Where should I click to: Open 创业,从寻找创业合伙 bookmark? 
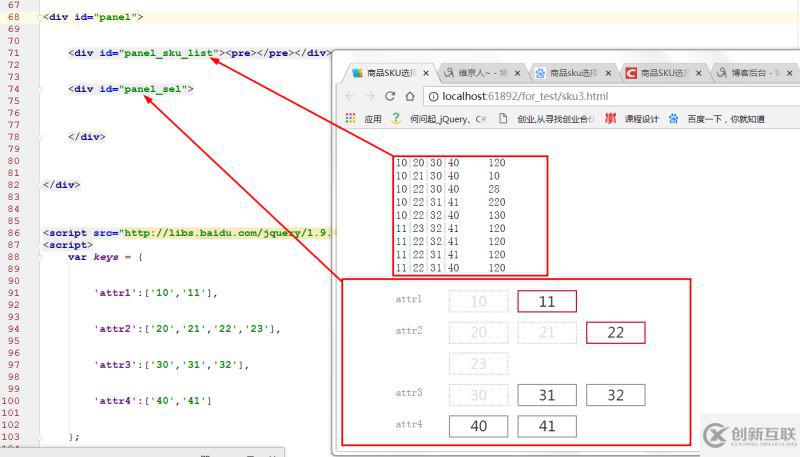[x=556, y=119]
